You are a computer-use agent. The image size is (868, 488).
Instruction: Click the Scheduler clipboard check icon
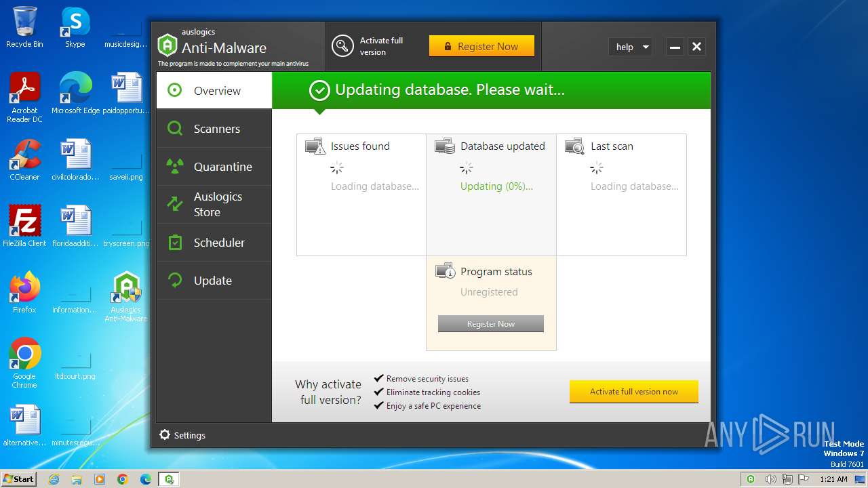(x=175, y=242)
